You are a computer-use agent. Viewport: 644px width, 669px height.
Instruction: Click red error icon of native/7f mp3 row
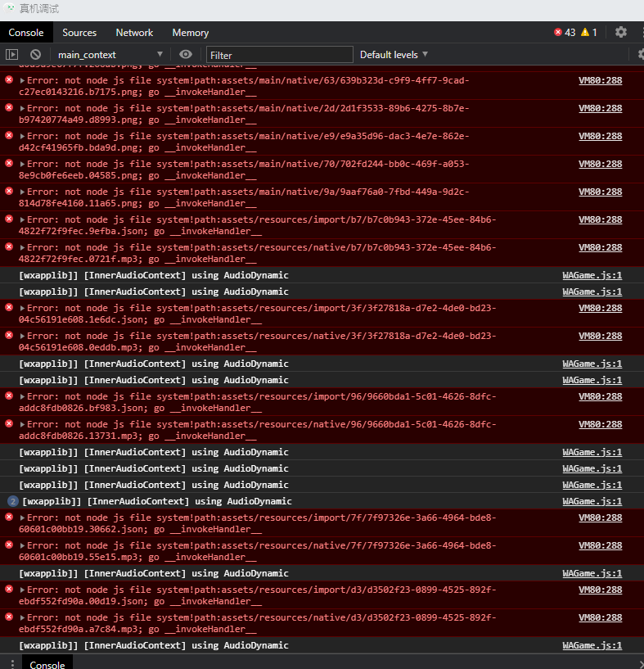point(9,545)
